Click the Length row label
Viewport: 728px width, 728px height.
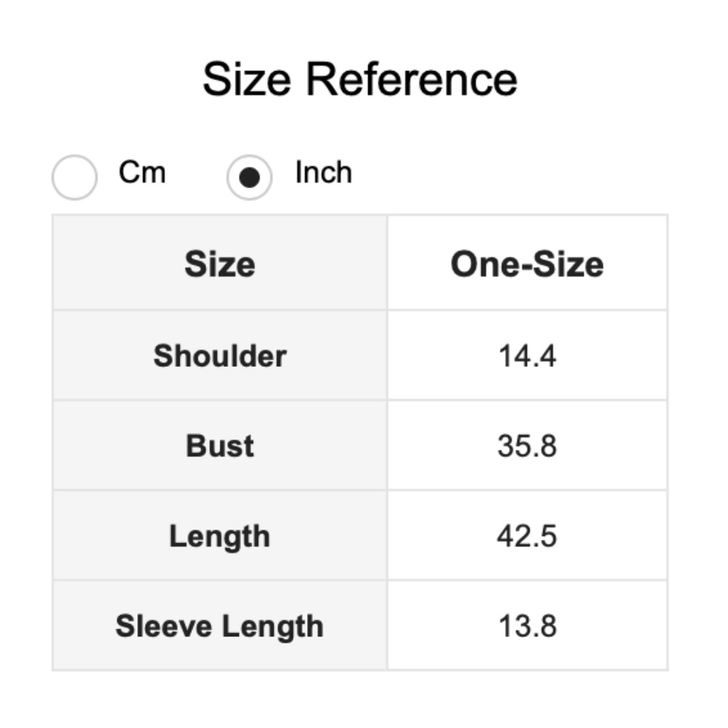[220, 537]
